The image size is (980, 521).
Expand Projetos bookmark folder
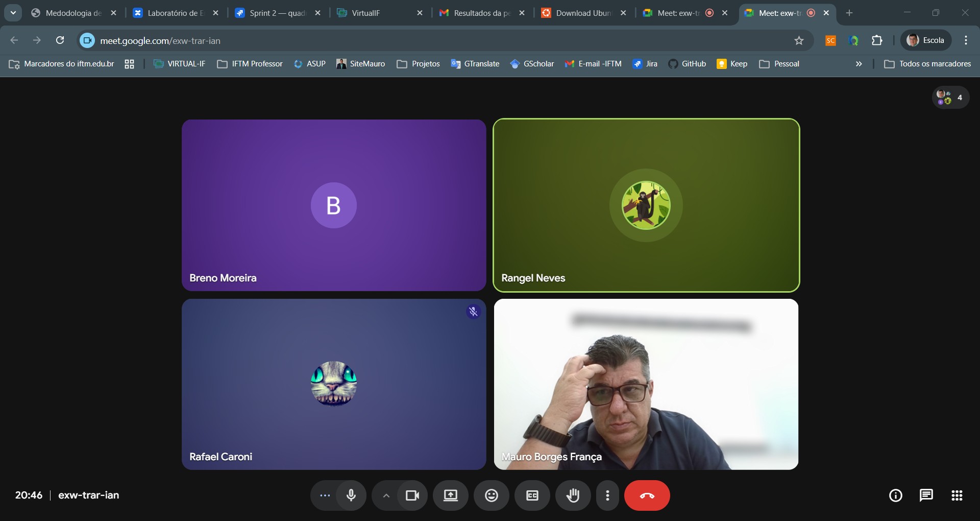[419, 64]
